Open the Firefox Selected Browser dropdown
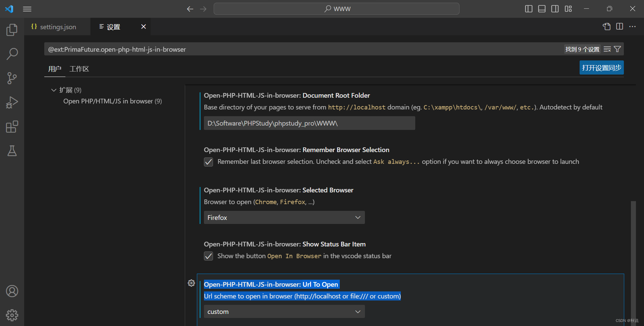The height and width of the screenshot is (326, 644). click(x=284, y=218)
